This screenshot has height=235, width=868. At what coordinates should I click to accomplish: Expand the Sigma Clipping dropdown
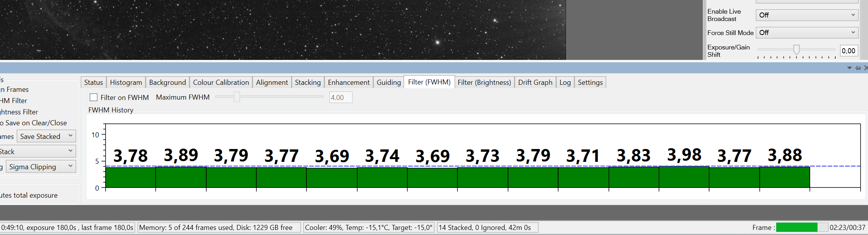tap(41, 167)
